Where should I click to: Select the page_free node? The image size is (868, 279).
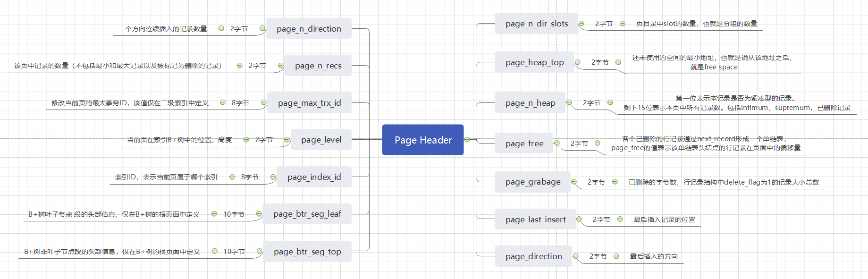[524, 144]
